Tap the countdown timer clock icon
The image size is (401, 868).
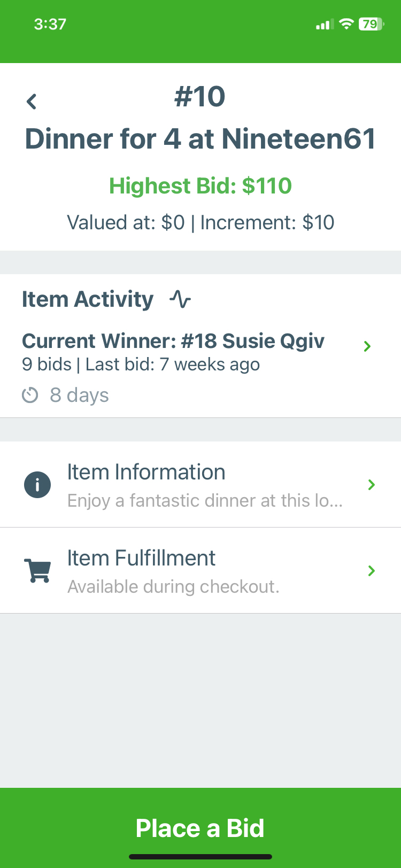30,395
